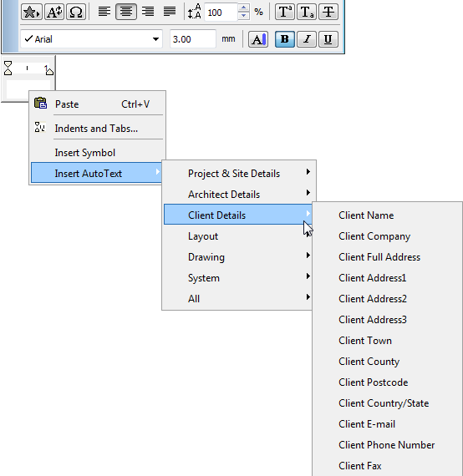Insert Client Postcode autotext
The image size is (463, 476).
[x=387, y=382]
